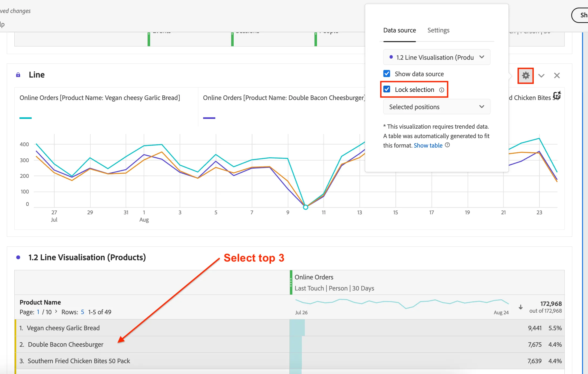Screen dimensions: 588x374
Task: Click the info icon next to Lock selection
Action: coord(442,90)
